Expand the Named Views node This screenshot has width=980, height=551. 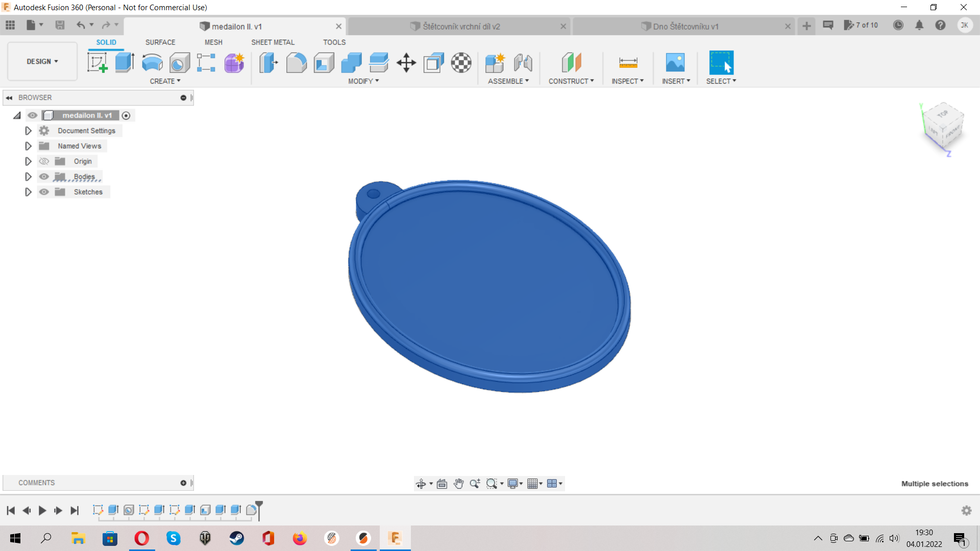28,146
